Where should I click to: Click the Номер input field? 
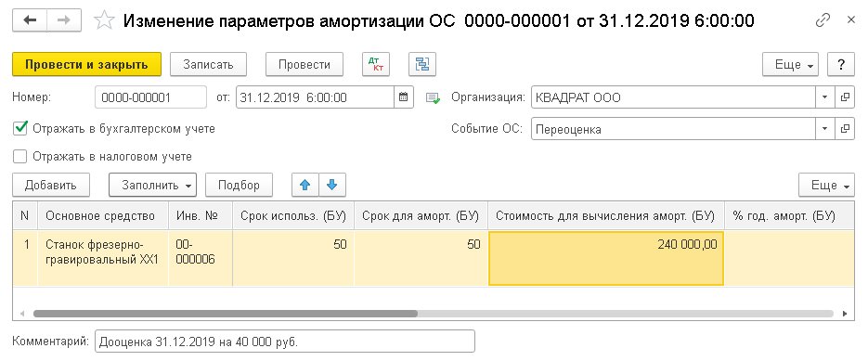(150, 97)
